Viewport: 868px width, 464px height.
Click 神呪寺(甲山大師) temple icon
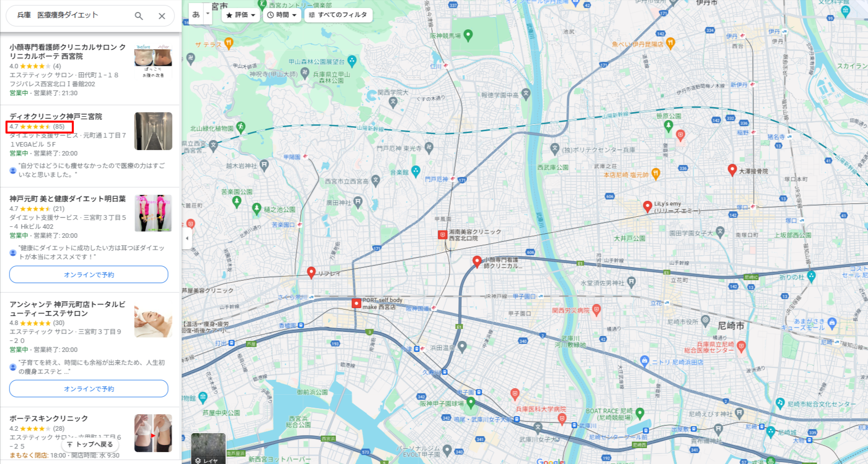305,73
